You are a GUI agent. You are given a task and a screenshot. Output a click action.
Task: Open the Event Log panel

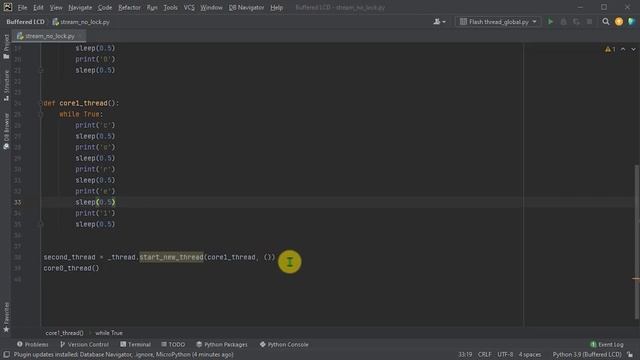607,344
